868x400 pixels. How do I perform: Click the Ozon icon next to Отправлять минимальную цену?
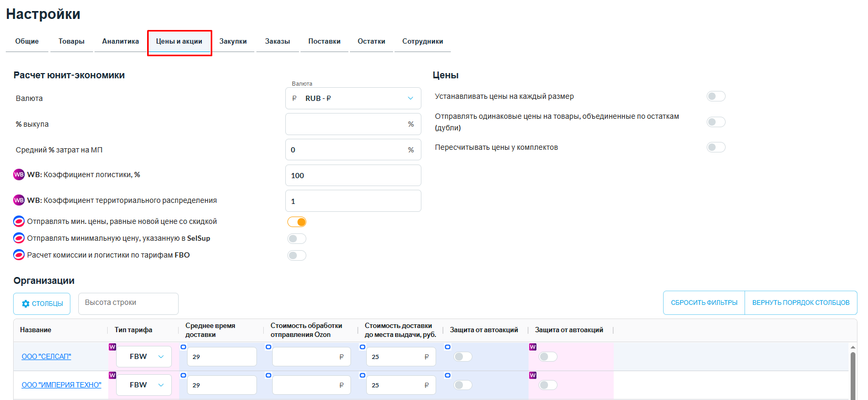[19, 238]
